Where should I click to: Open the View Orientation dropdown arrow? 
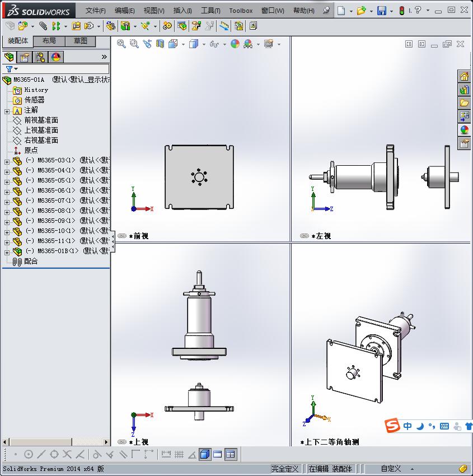coord(183,45)
